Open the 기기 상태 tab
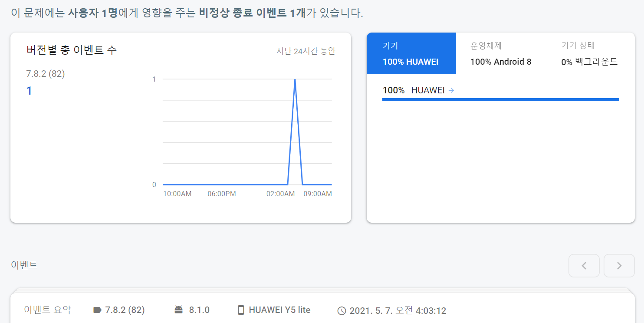Image resolution: width=644 pixels, height=323 pixels. pyautogui.click(x=589, y=53)
